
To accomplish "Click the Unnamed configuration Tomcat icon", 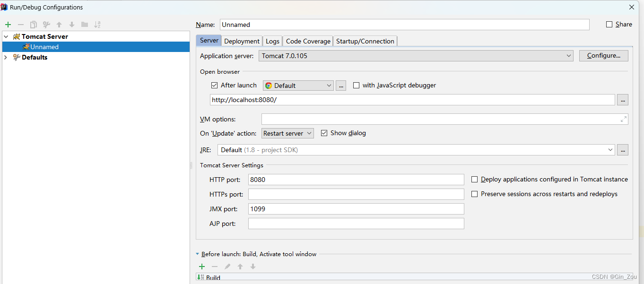I will click(26, 47).
